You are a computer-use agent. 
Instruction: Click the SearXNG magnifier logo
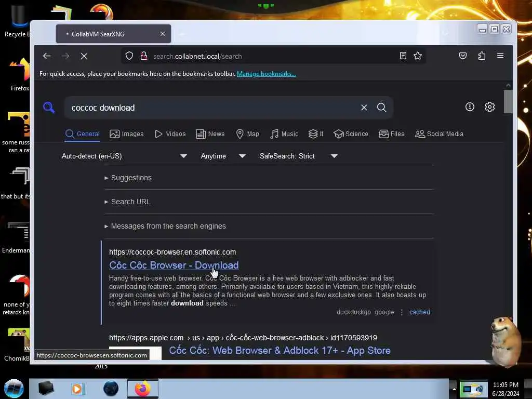[x=49, y=107]
